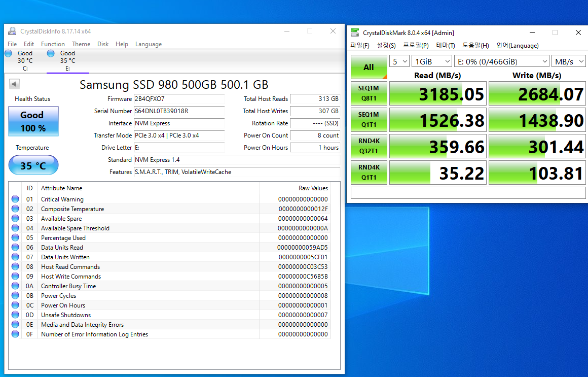Click the Good 100 % health status button
Viewport: 588px width, 377px height.
(x=33, y=121)
